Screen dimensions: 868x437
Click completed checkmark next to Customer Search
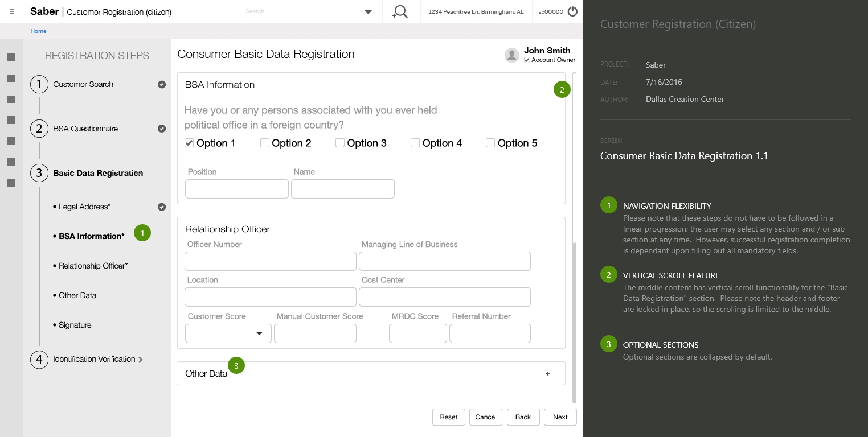click(x=162, y=84)
